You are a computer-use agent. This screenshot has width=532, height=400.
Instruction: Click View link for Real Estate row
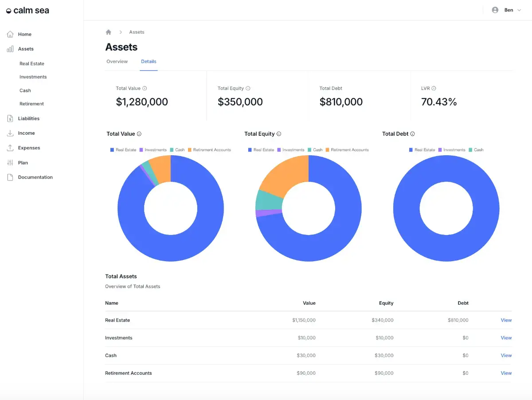click(x=506, y=320)
